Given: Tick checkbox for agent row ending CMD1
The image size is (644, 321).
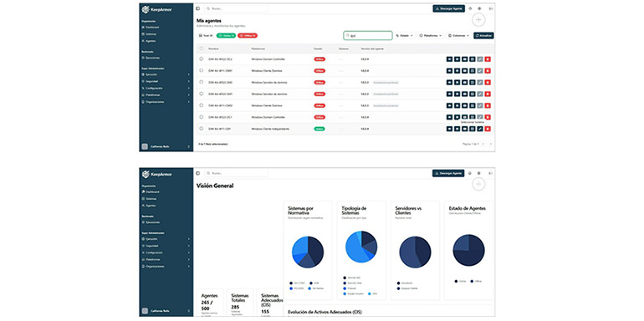Looking at the screenshot, I should (x=202, y=70).
